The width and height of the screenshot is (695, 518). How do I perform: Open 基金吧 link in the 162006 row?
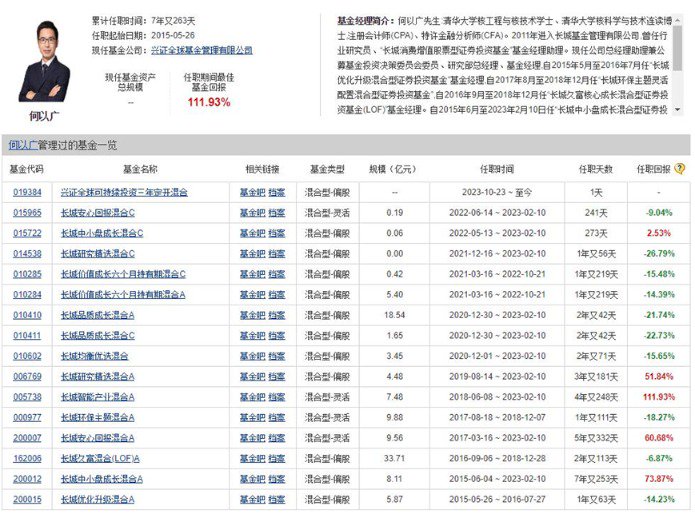coord(252,458)
